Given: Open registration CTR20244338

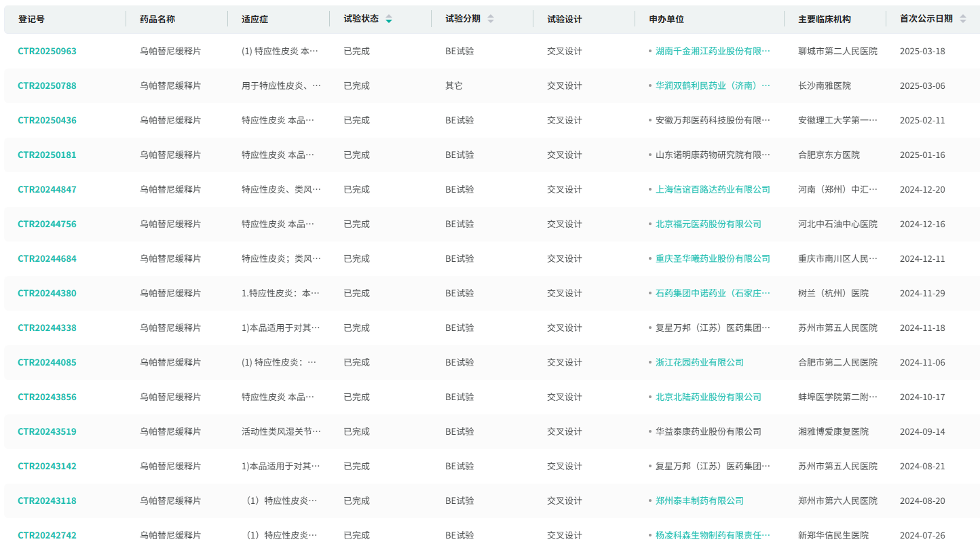Looking at the screenshot, I should pos(47,328).
